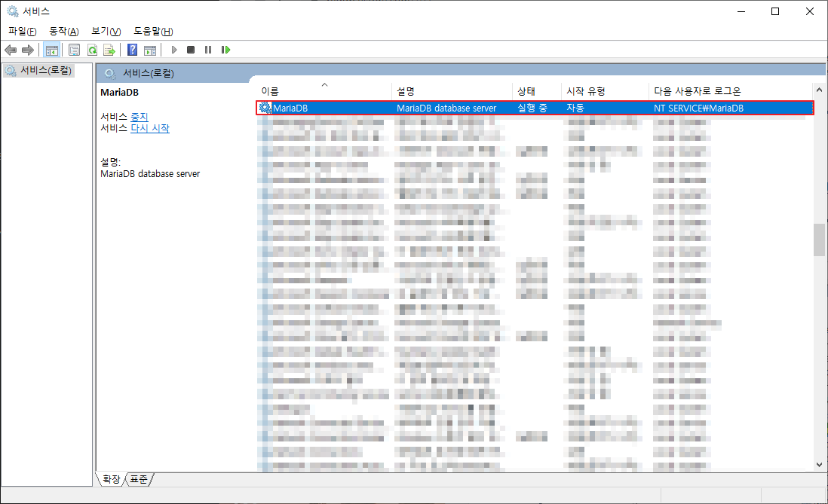Click the 'MariaDB database server' description cell

tap(446, 108)
